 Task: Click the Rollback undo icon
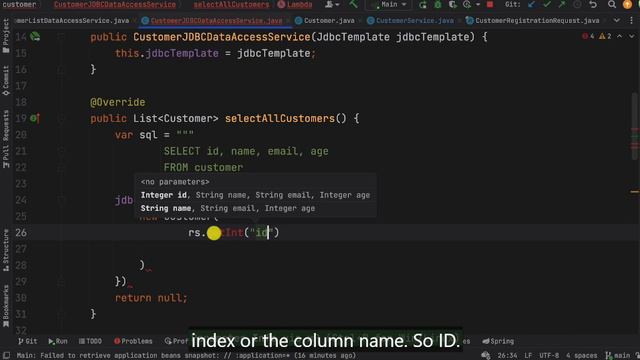click(593, 4)
